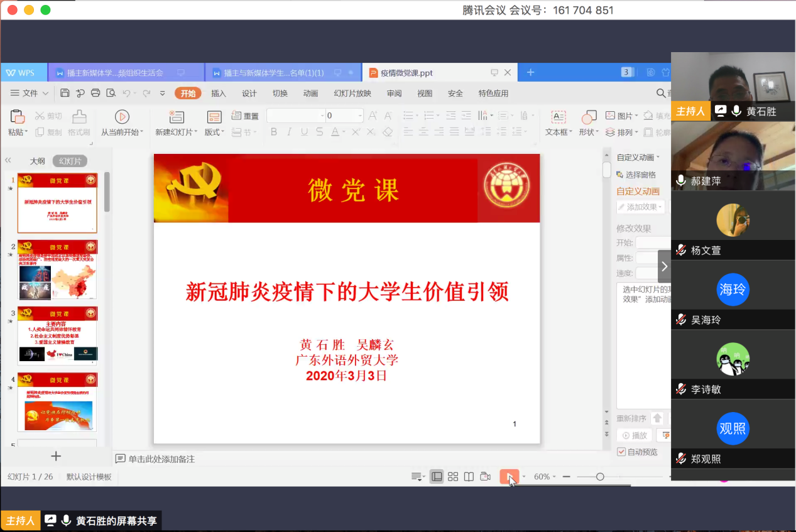Click the zoom slider handle
The height and width of the screenshot is (532, 796).
tap(600, 477)
